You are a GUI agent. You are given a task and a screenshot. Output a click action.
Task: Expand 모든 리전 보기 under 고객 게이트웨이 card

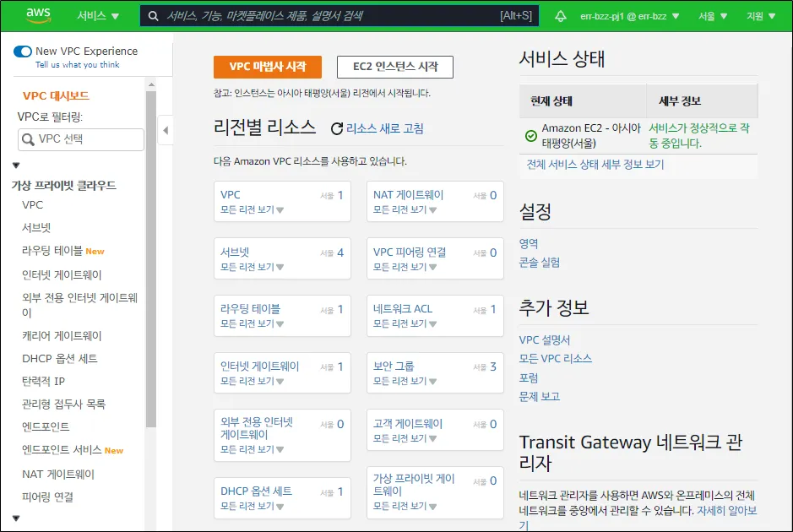tap(405, 438)
